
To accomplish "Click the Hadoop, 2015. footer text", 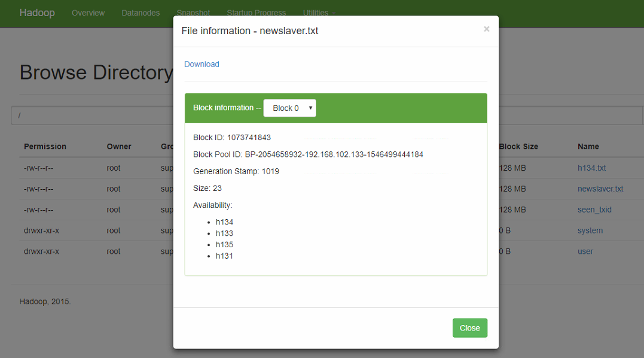I will [45, 301].
